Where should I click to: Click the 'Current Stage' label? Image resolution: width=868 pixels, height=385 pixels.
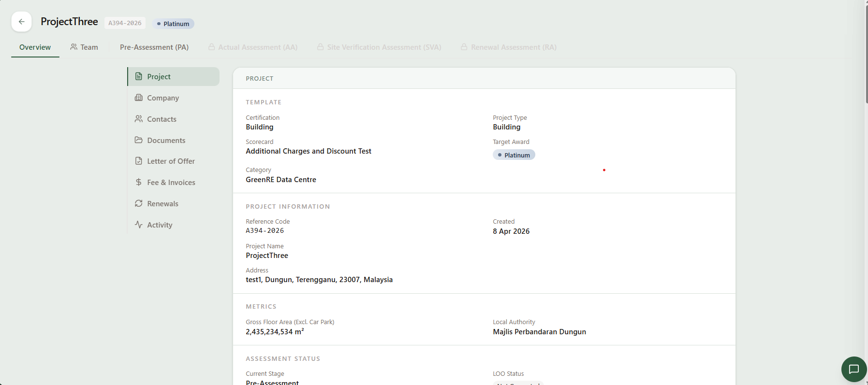pos(265,374)
